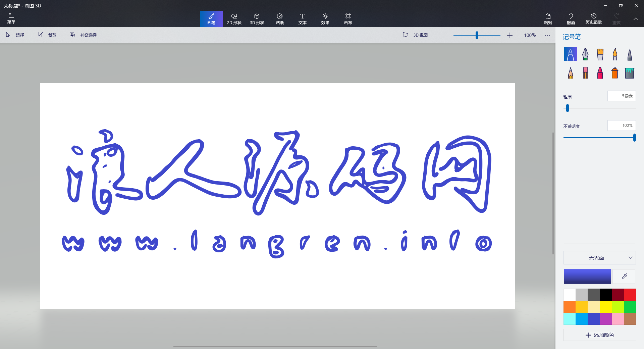Screen dimensions: 644x349
Task: Switch to the red crayon tool
Action: pyautogui.click(x=600, y=73)
